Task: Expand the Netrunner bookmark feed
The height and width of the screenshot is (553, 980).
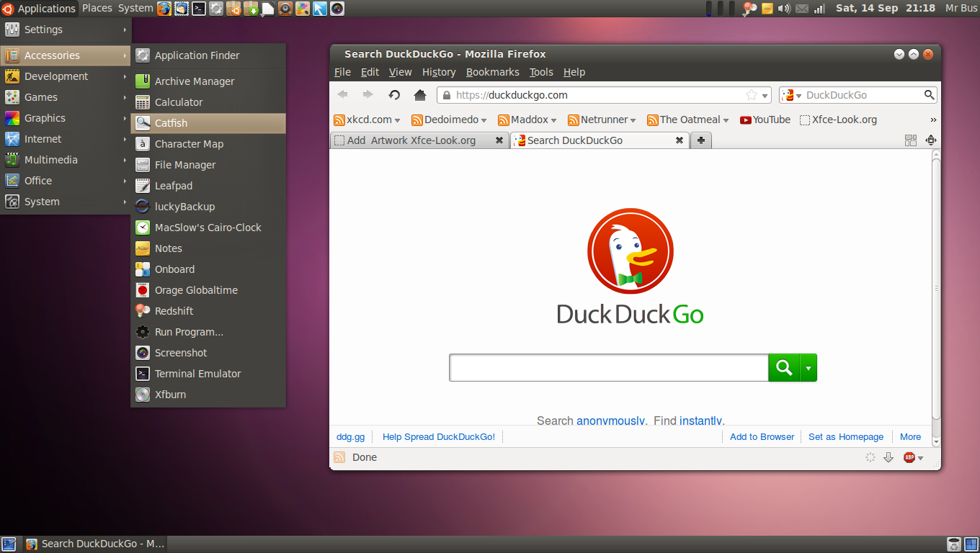Action: pos(633,120)
